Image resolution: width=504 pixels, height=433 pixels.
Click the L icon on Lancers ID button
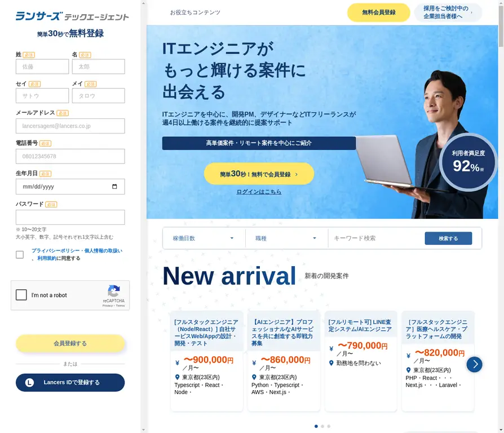tap(29, 382)
